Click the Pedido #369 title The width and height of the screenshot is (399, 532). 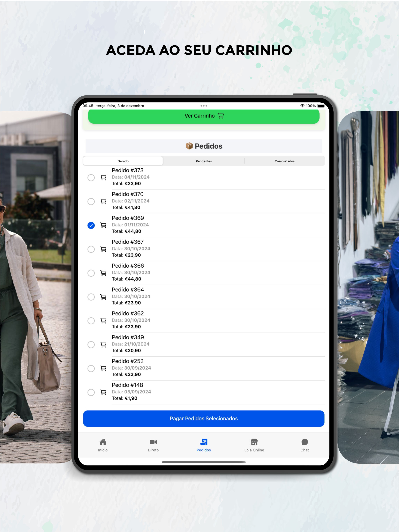(128, 218)
